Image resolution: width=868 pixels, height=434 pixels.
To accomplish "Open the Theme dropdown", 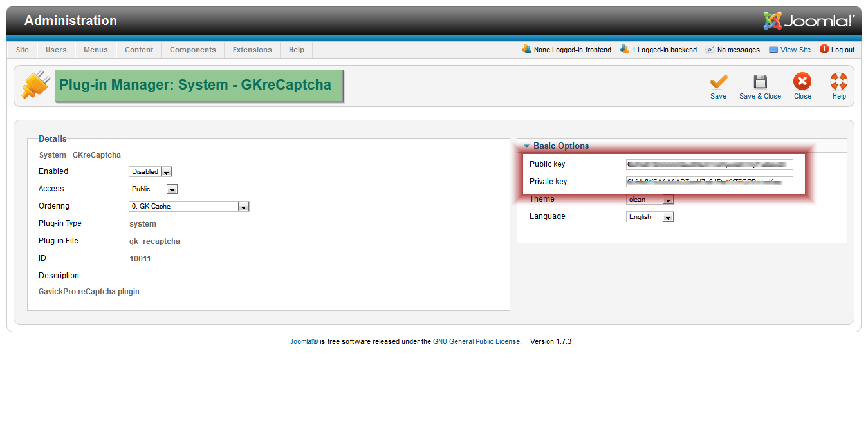I will tap(650, 200).
